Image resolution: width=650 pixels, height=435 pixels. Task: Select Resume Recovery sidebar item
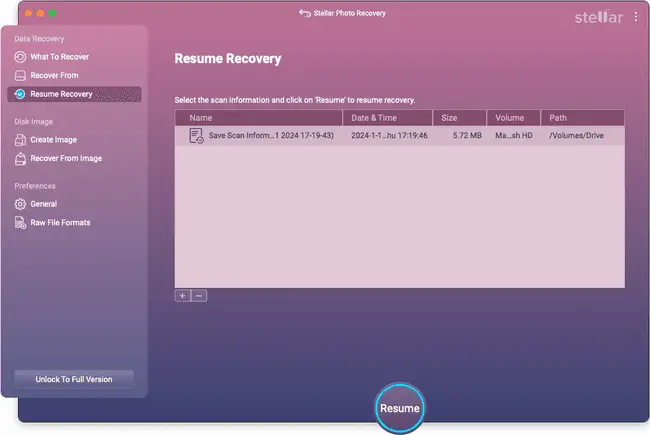[x=75, y=94]
